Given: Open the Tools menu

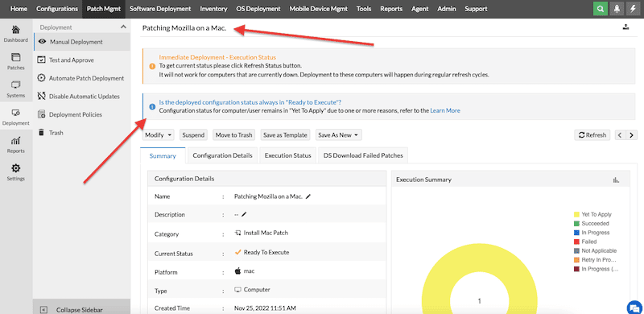Looking at the screenshot, I should coord(364,9).
